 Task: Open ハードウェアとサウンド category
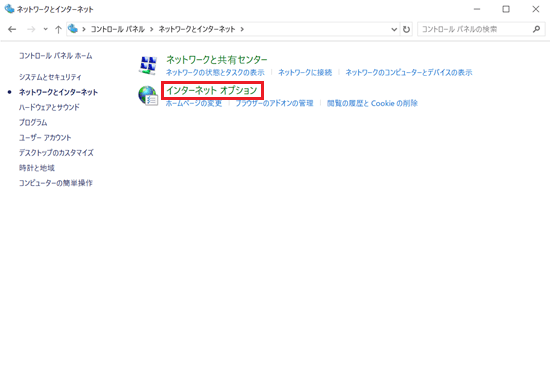pyautogui.click(x=49, y=107)
